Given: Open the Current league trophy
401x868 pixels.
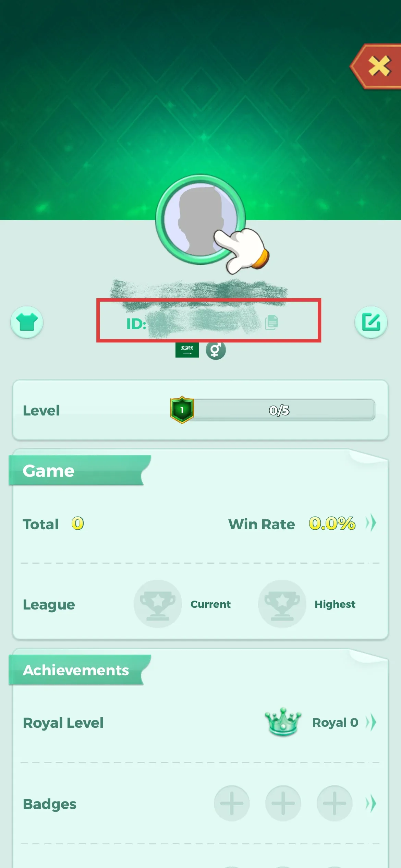Looking at the screenshot, I should (158, 604).
